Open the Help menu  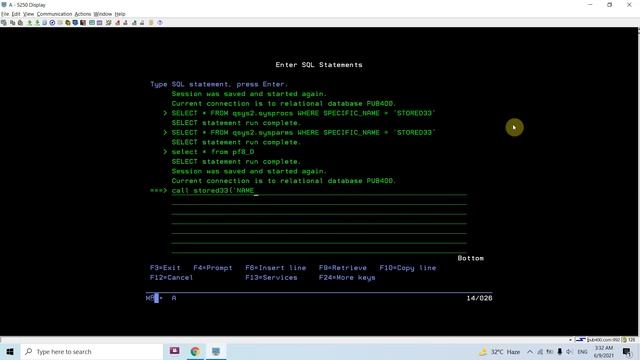pyautogui.click(x=120, y=14)
